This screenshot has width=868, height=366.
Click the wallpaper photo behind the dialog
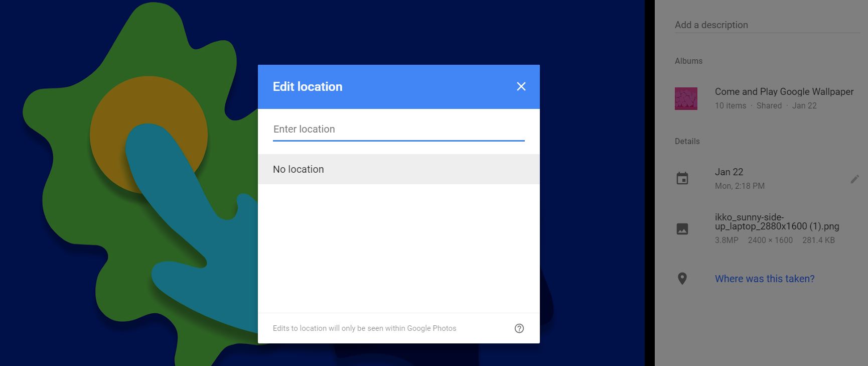click(125, 201)
